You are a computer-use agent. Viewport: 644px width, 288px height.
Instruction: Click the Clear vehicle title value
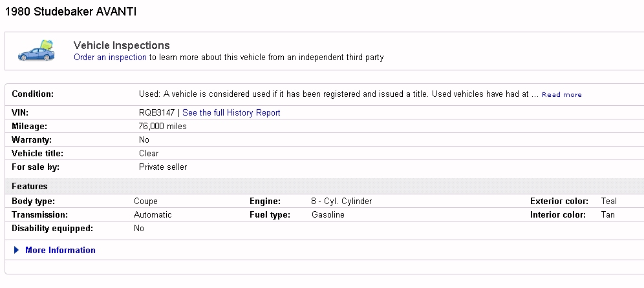pos(149,154)
